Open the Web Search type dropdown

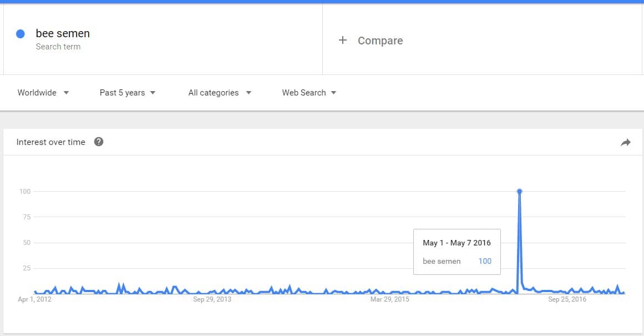[x=308, y=93]
